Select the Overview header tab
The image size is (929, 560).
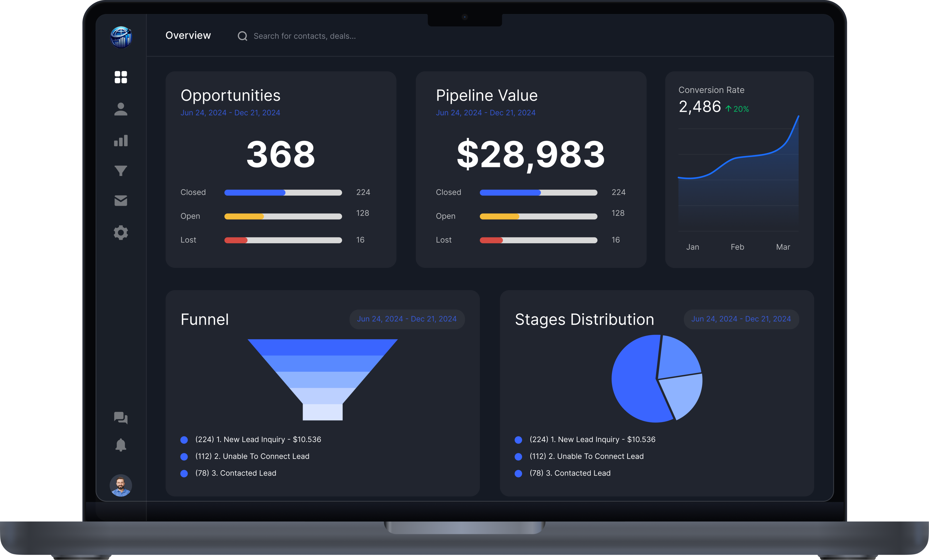pos(188,35)
